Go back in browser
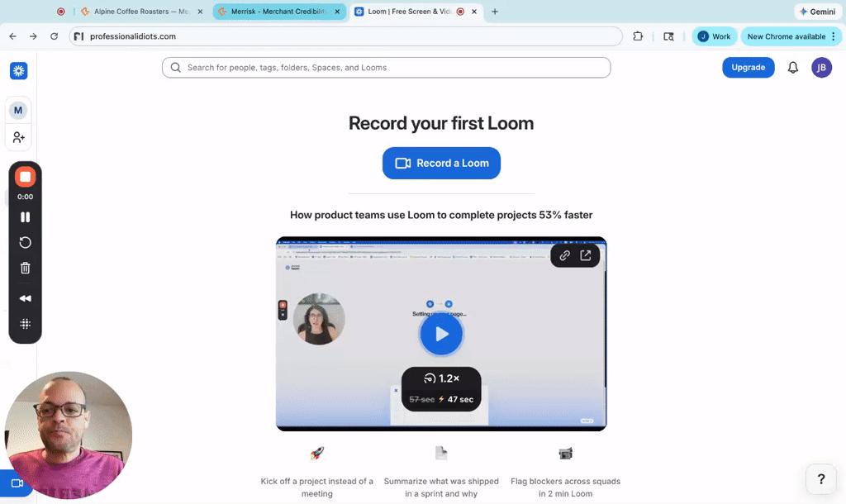Image resolution: width=846 pixels, height=504 pixels. click(x=13, y=36)
